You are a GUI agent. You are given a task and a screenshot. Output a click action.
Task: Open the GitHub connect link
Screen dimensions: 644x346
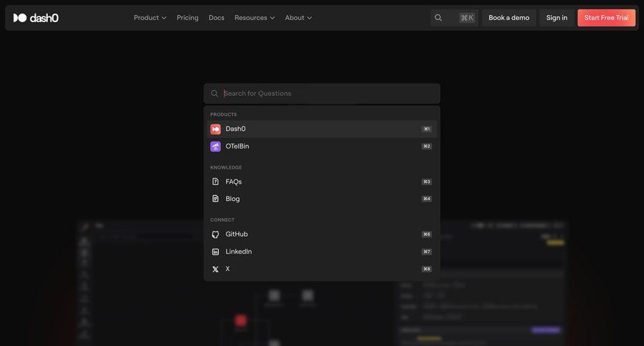(x=322, y=234)
